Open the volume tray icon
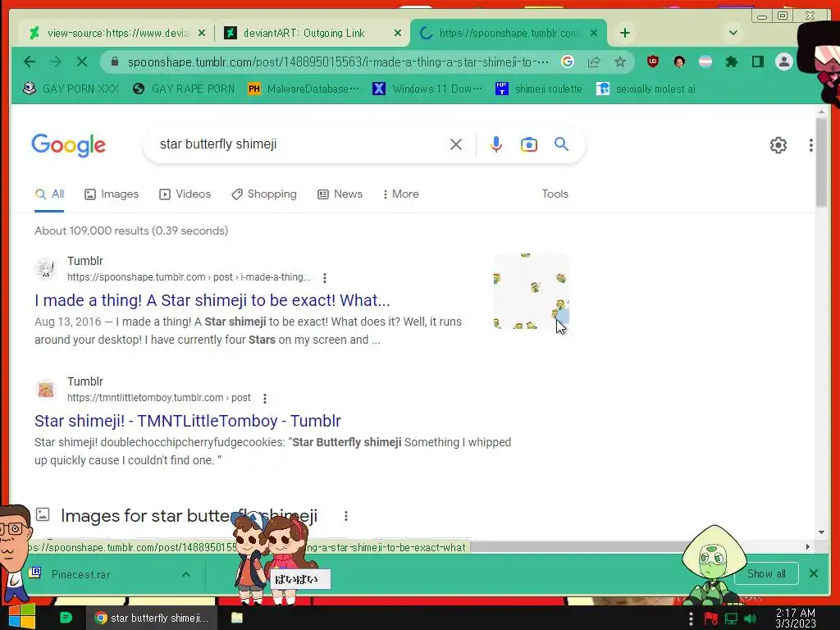This screenshot has width=840, height=630. [750, 619]
